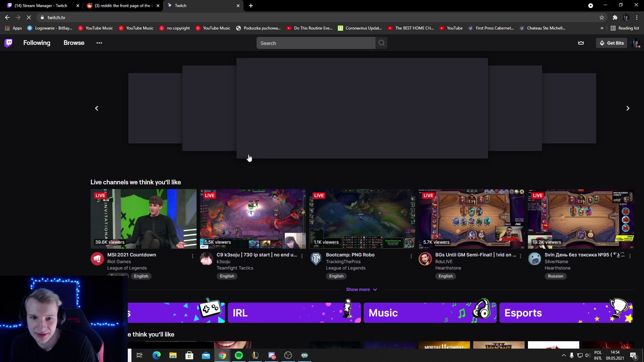The width and height of the screenshot is (644, 362).
Task: Click Get Bits button
Action: (x=611, y=43)
